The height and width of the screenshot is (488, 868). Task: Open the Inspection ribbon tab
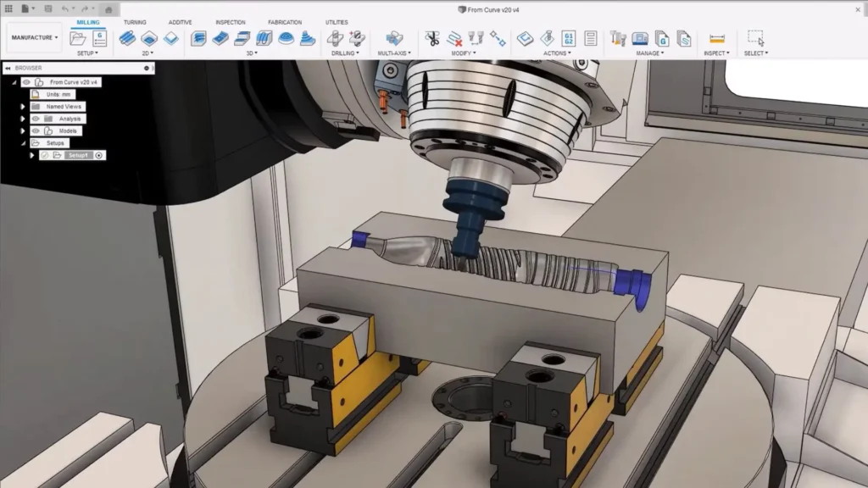pyautogui.click(x=230, y=22)
